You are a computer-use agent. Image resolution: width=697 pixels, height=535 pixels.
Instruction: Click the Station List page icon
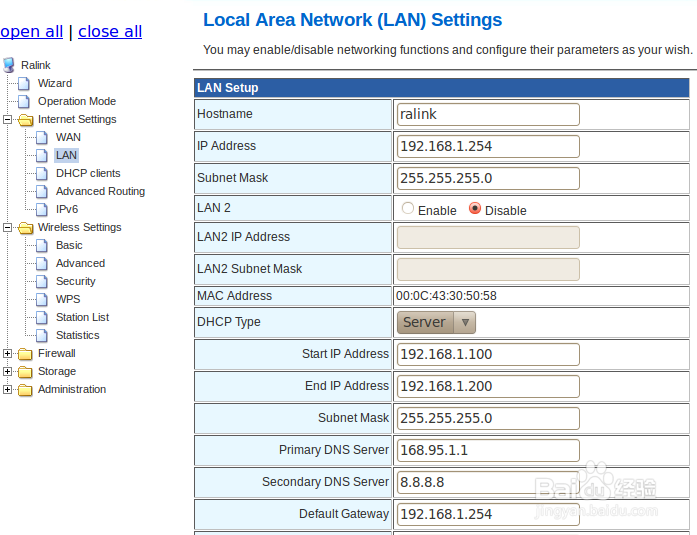coord(42,317)
